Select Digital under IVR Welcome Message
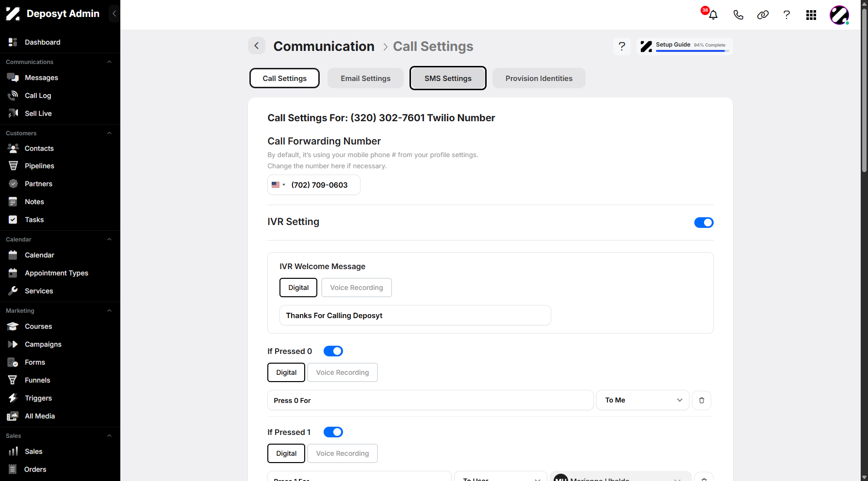 (x=298, y=288)
